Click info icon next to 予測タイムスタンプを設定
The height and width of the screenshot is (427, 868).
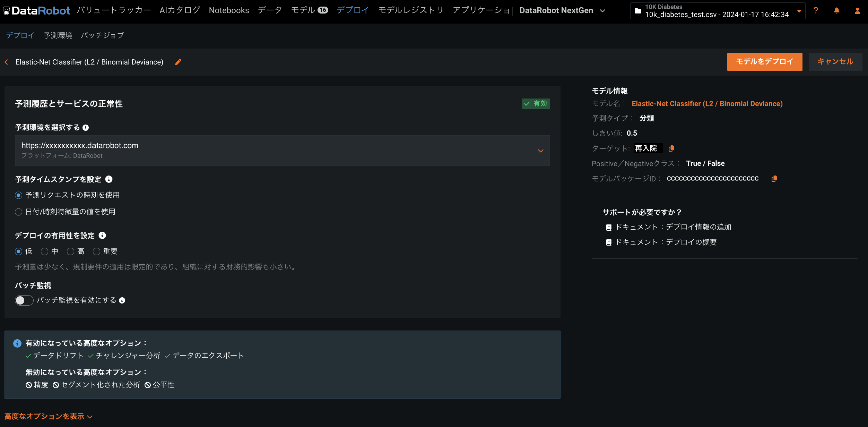(109, 179)
